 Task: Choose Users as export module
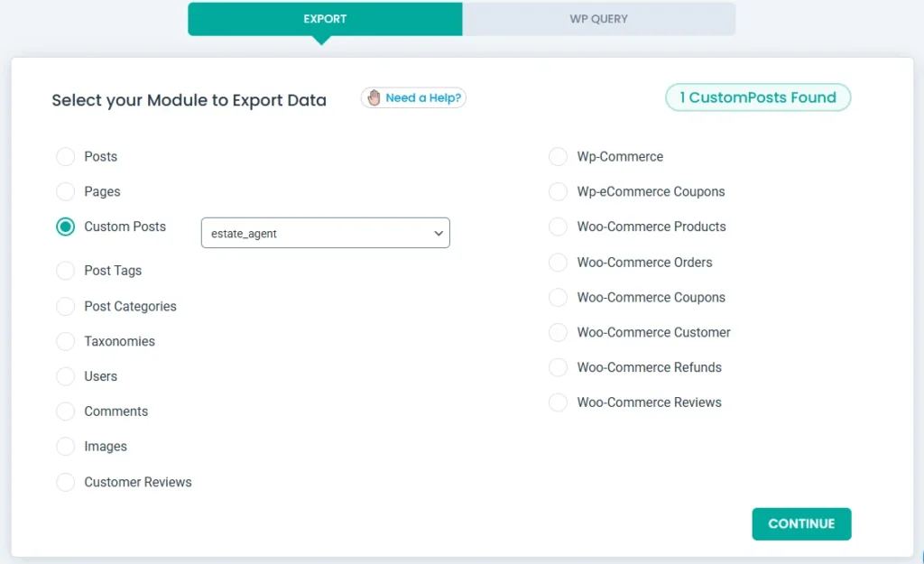[x=66, y=376]
